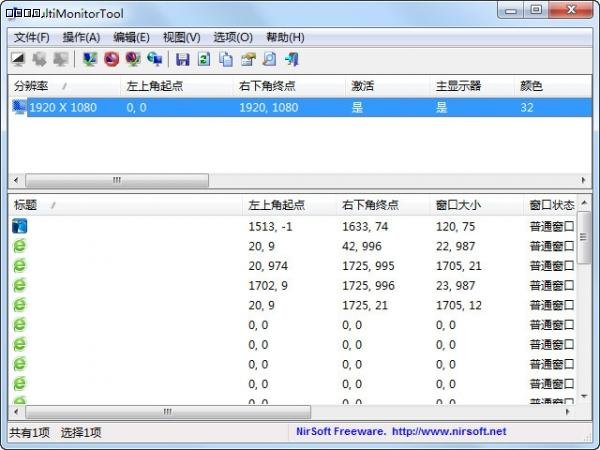The width and height of the screenshot is (600, 450).
Task: Click the green icon of row ending 1725, 21
Action: click(x=20, y=305)
